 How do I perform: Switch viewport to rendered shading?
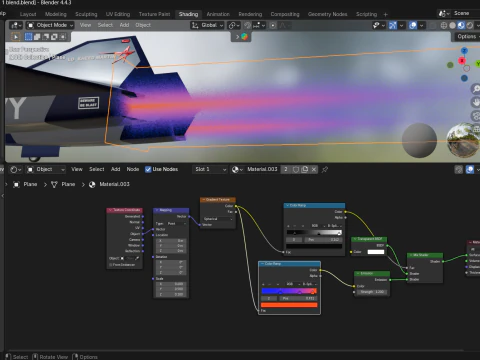tap(470, 25)
